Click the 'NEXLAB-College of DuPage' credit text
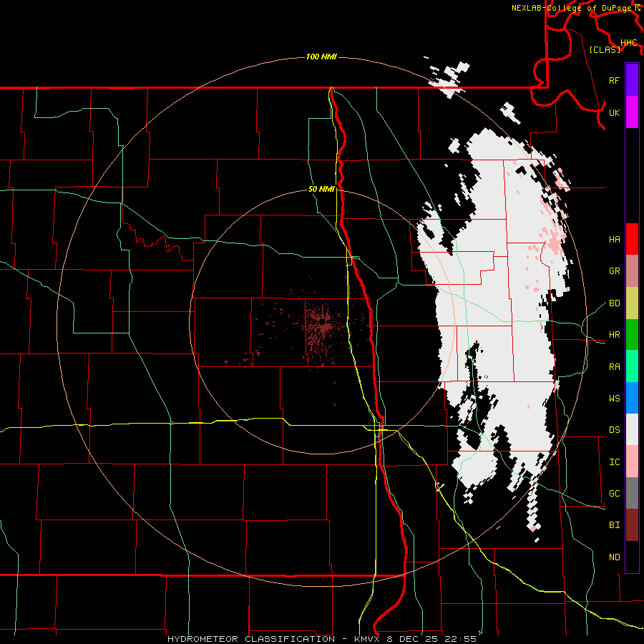This screenshot has height=644, width=644. coord(572,8)
